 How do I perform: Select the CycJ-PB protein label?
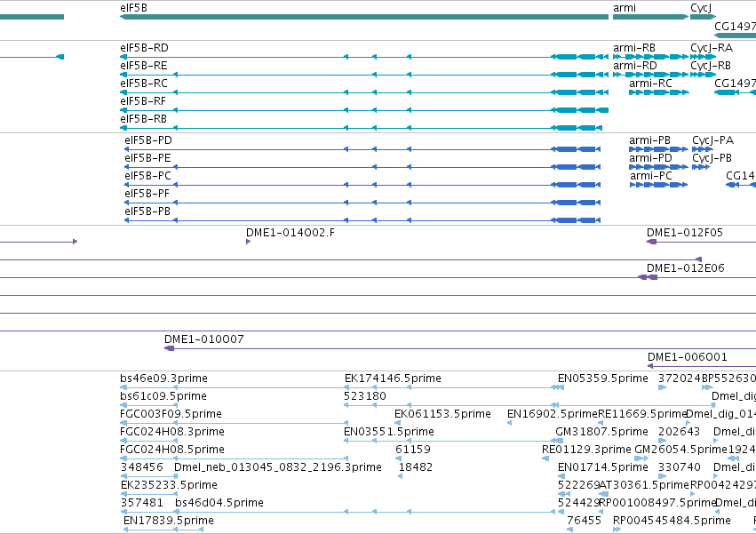[712, 158]
